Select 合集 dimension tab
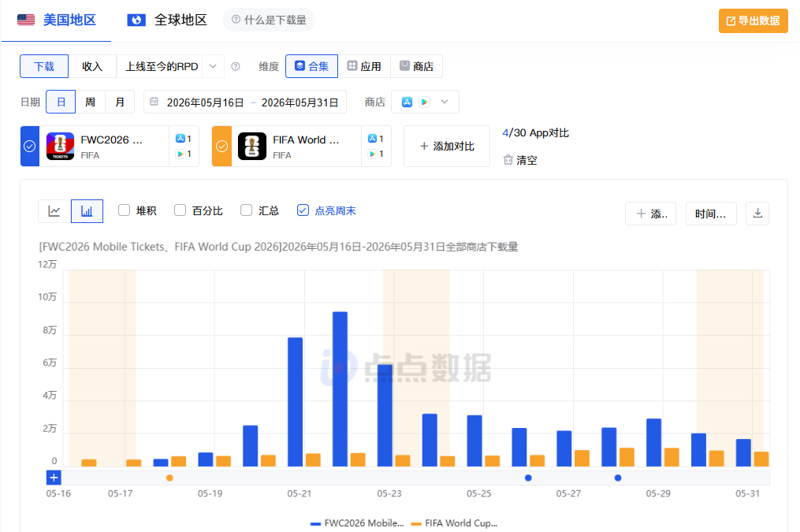The height and width of the screenshot is (532, 800). [x=312, y=66]
